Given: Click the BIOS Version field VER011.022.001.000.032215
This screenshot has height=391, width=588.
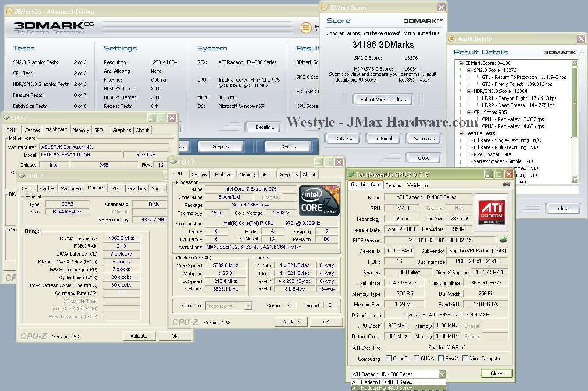Looking at the screenshot, I should click(440, 240).
